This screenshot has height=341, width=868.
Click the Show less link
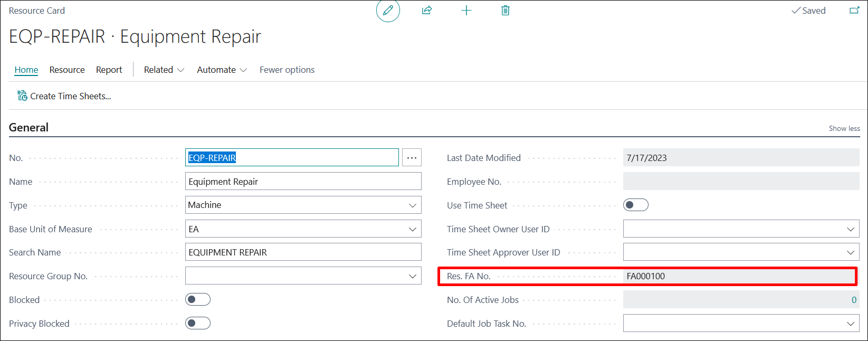(x=844, y=128)
